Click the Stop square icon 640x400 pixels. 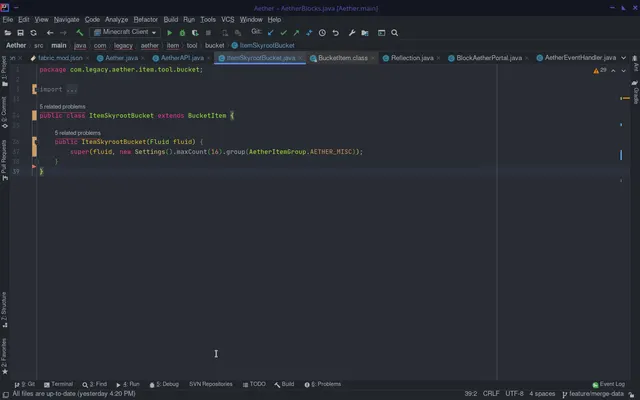coord(208,33)
